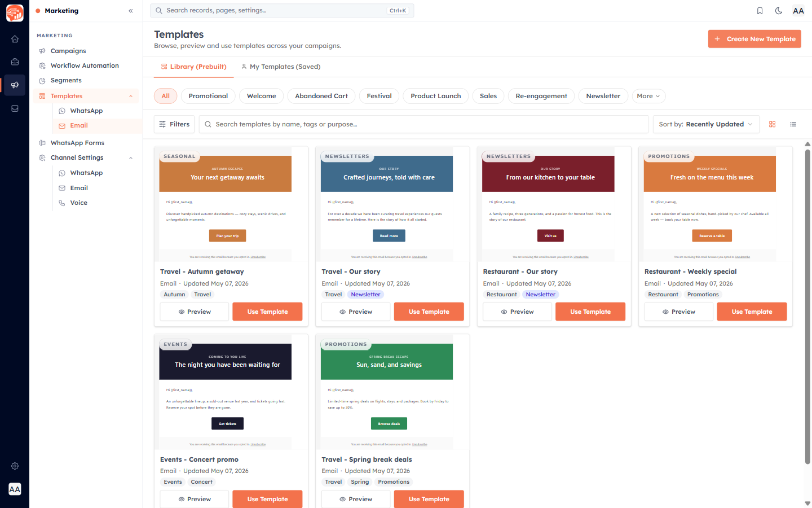Select the All category filter
812x508 pixels.
[x=166, y=96]
